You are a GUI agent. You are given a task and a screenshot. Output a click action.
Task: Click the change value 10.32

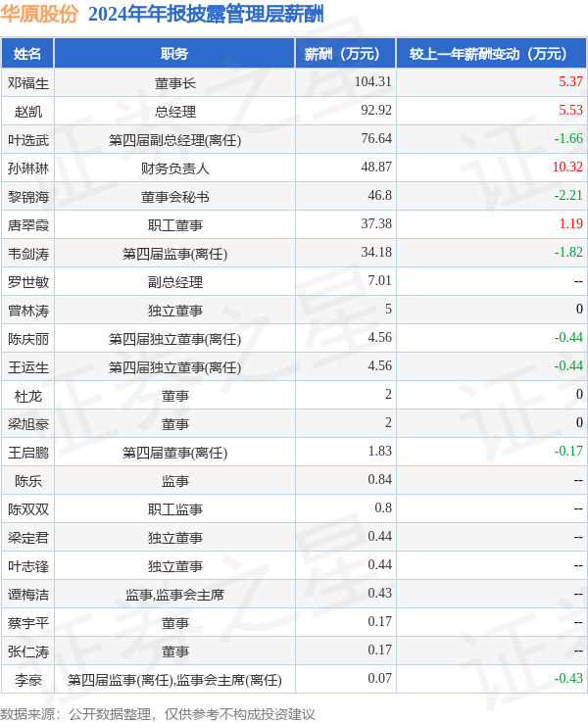pyautogui.click(x=567, y=168)
